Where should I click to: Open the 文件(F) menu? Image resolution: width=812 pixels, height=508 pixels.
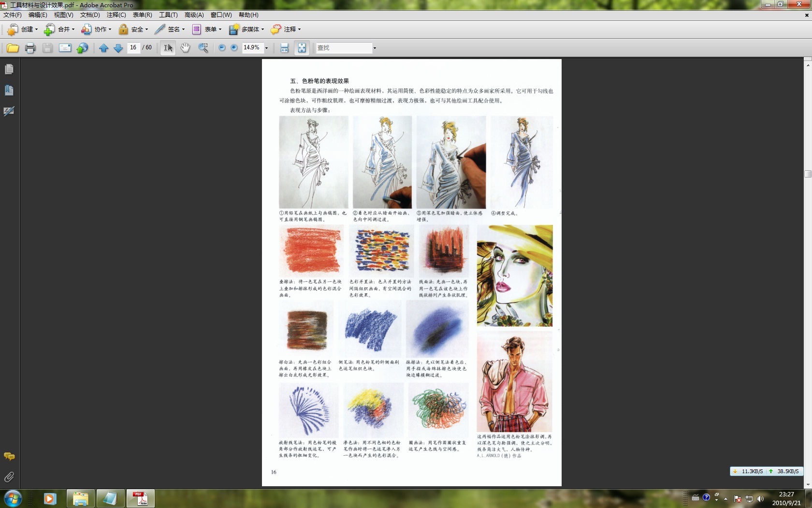(x=12, y=15)
